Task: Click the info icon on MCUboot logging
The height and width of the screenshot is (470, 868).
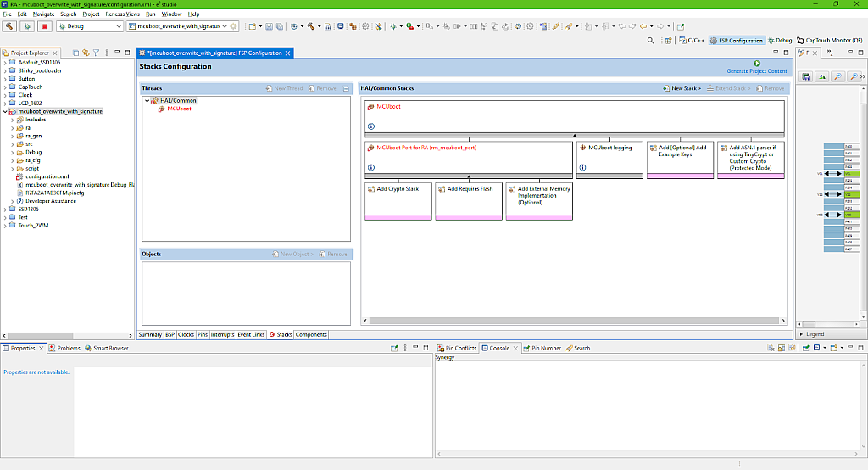Action: [583, 168]
